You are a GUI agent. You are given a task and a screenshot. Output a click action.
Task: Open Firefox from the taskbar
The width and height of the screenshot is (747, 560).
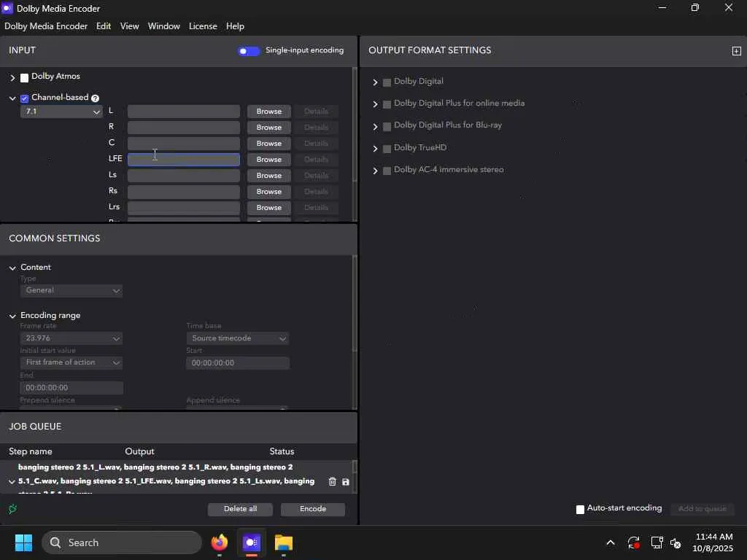(220, 542)
